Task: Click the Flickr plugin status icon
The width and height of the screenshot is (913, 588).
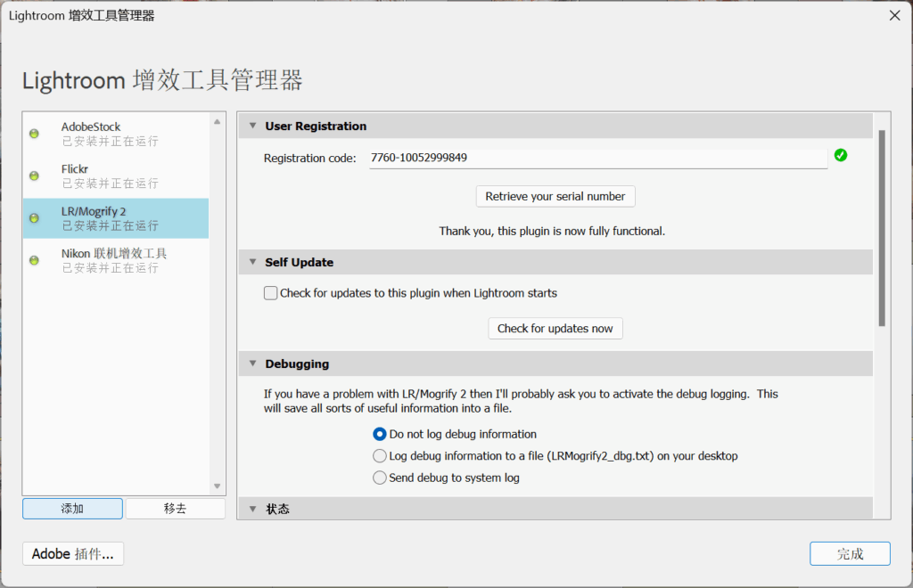Action: tap(35, 176)
